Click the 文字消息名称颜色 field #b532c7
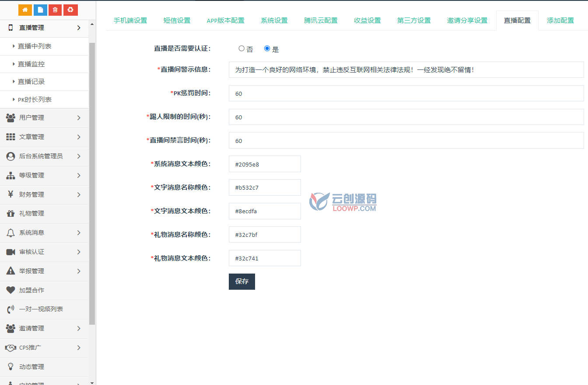588x385 pixels. click(265, 187)
